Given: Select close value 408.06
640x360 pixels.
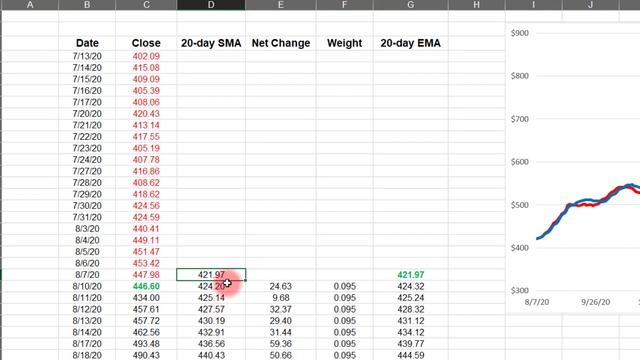Looking at the screenshot, I should click(x=146, y=102).
